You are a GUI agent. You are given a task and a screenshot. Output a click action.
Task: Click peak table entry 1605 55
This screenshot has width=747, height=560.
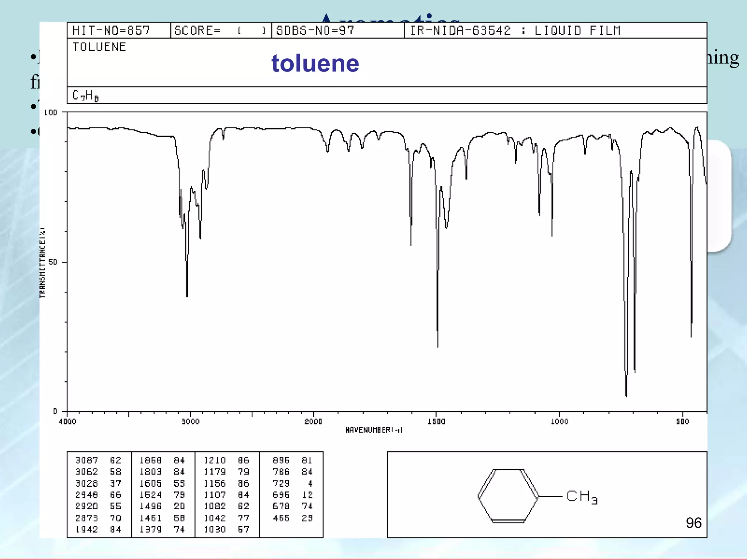click(x=162, y=483)
